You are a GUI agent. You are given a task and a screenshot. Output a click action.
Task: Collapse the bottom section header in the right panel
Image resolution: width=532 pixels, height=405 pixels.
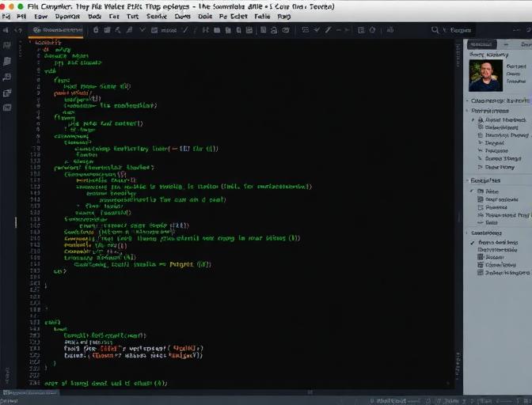tap(469, 233)
